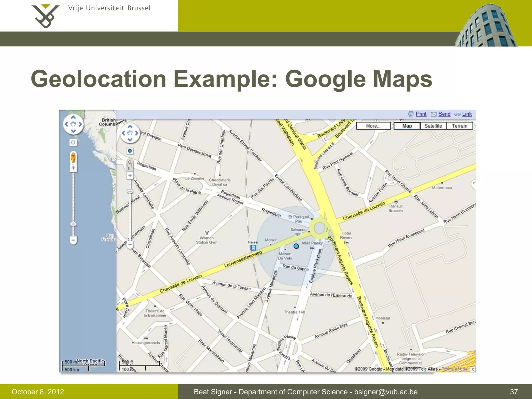This screenshot has width=532, height=399.
Task: Click the blue current-location dot near Atlas Plasky
Action: [296, 246]
